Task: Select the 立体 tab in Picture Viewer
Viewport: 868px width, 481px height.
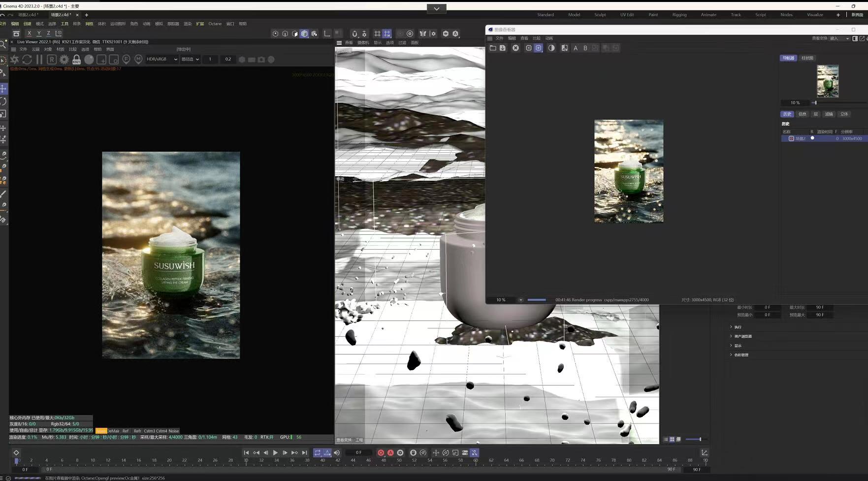Action: pos(844,114)
